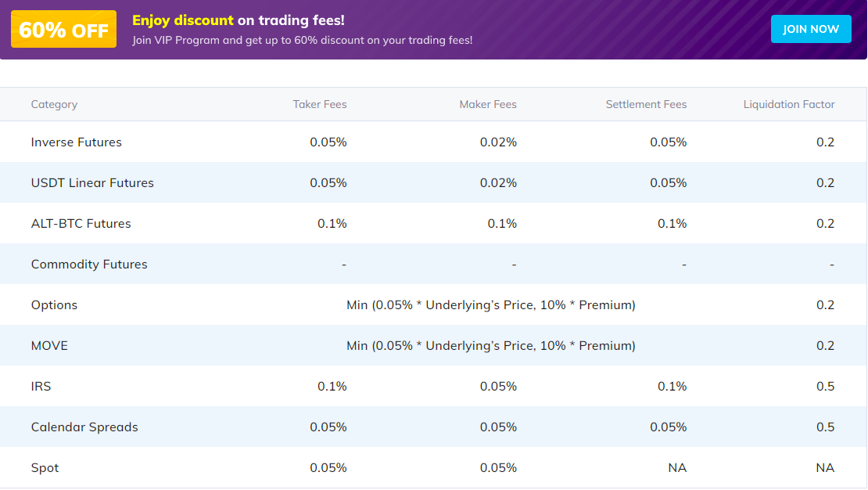Click the JOIN NOW button

click(x=810, y=29)
